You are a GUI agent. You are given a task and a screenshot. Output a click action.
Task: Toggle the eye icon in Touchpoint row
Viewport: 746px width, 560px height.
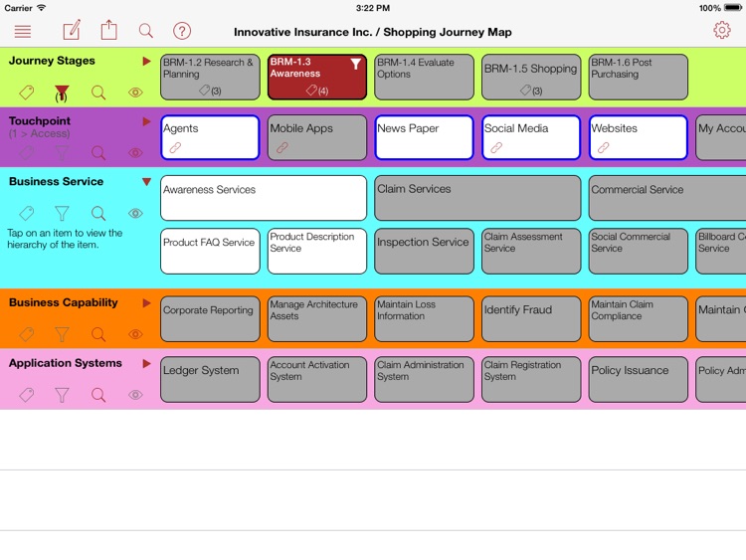pos(135,153)
